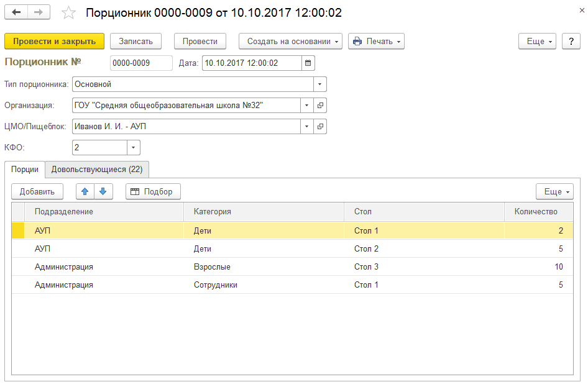Expand the КФО dropdown arrow
This screenshot has height=387, width=588.
tap(134, 147)
